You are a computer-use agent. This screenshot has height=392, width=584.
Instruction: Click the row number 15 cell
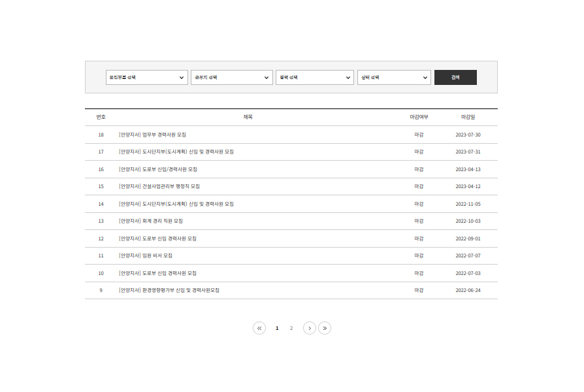(x=101, y=186)
